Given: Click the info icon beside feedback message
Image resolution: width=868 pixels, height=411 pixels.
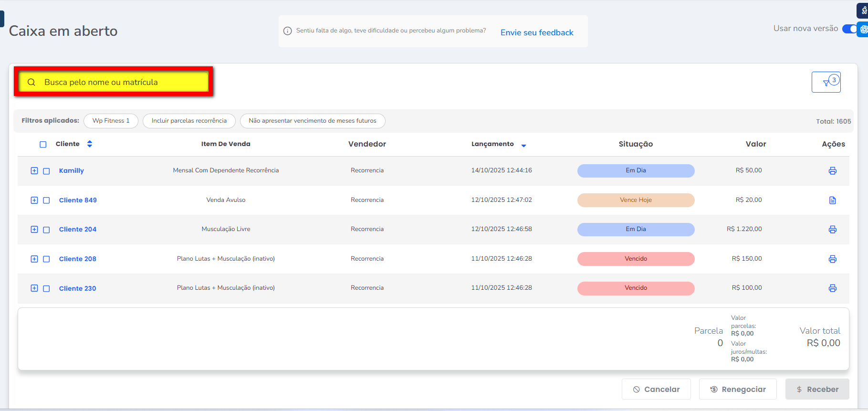Looking at the screenshot, I should 287,31.
